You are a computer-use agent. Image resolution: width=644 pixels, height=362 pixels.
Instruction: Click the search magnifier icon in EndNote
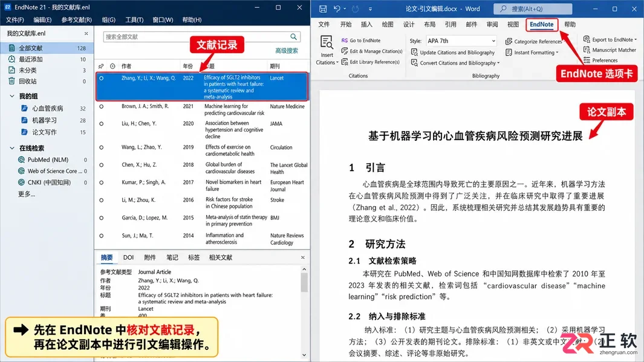[x=293, y=36]
